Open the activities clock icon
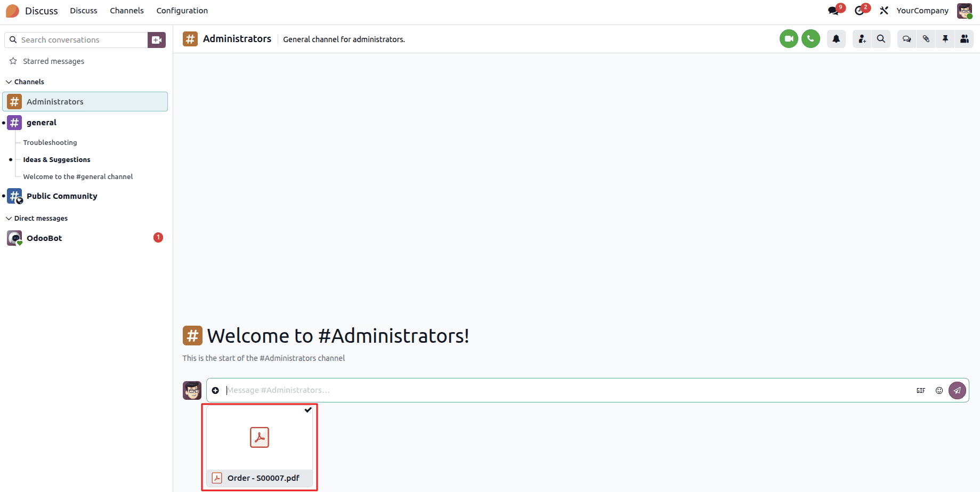The height and width of the screenshot is (492, 980). [859, 11]
